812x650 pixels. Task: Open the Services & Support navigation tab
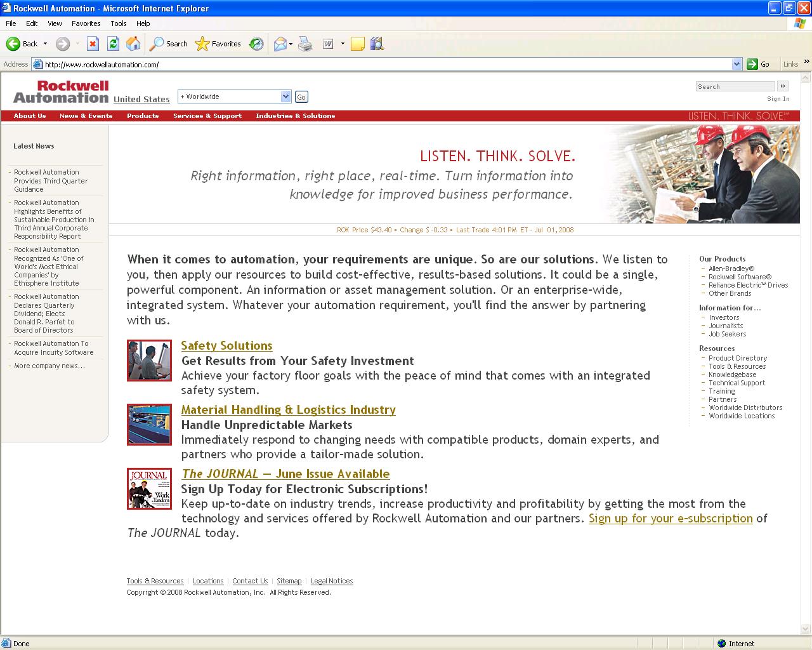coord(207,116)
